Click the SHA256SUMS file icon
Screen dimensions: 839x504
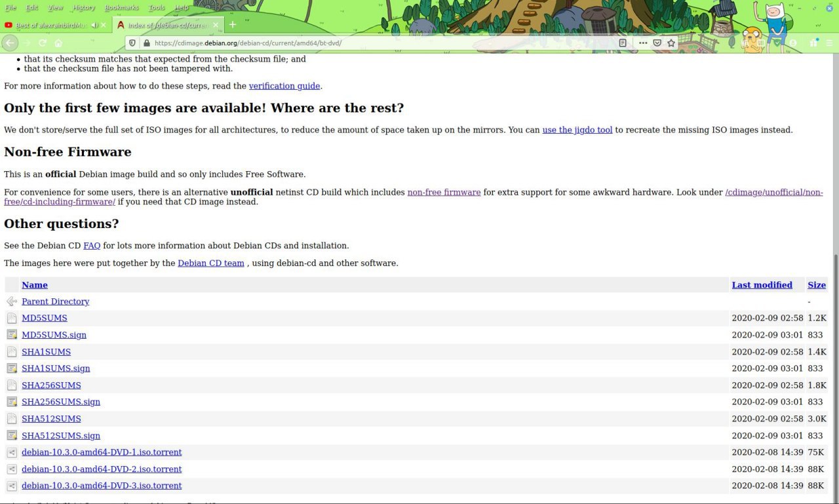click(12, 385)
